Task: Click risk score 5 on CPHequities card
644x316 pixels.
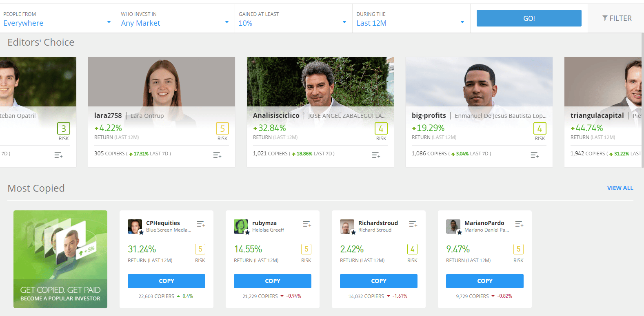Action: point(200,249)
